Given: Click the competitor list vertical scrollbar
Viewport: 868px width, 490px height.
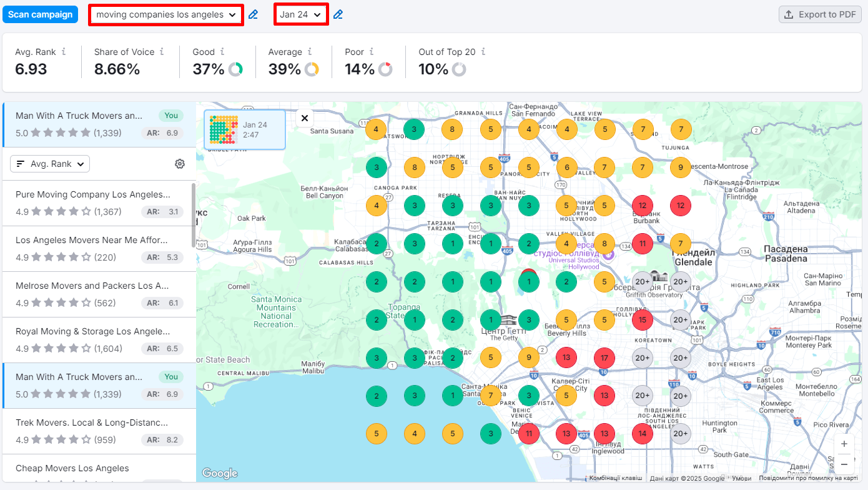Looking at the screenshot, I should coord(194,216).
